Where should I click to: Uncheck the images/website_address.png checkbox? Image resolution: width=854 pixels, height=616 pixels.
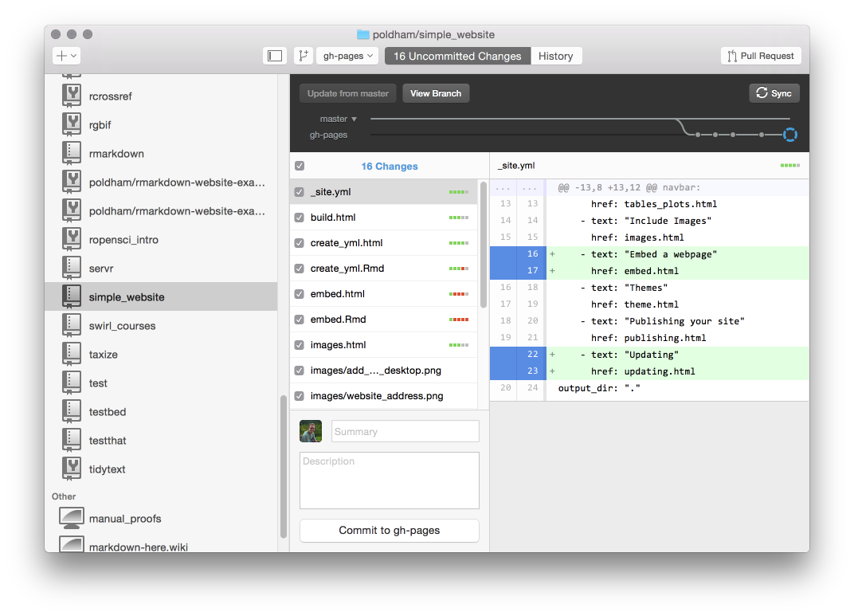tap(299, 396)
